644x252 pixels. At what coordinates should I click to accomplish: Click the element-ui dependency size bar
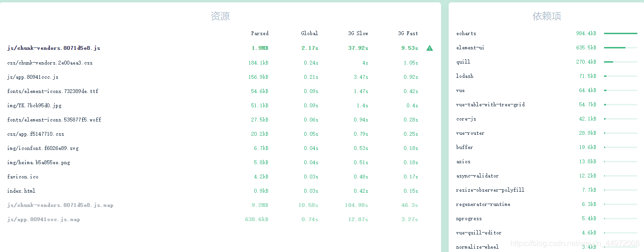coord(621,47)
